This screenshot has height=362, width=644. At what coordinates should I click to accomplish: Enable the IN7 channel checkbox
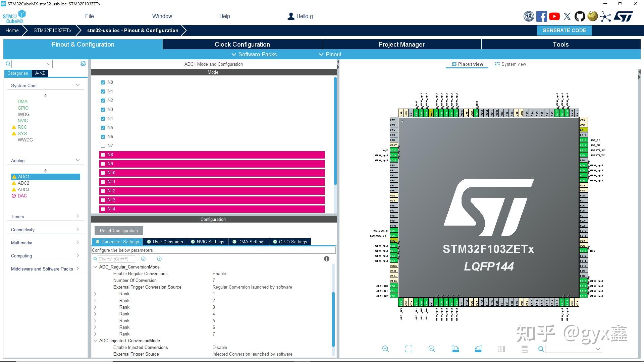(103, 146)
